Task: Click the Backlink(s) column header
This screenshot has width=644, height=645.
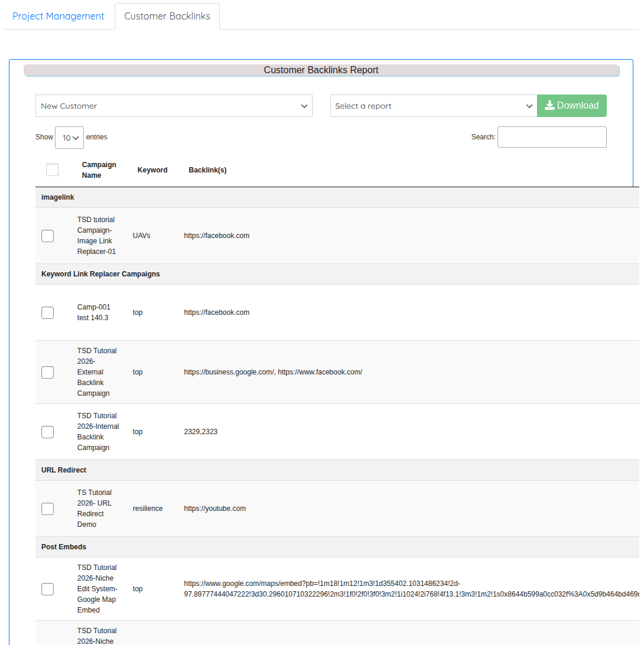Action: (207, 170)
